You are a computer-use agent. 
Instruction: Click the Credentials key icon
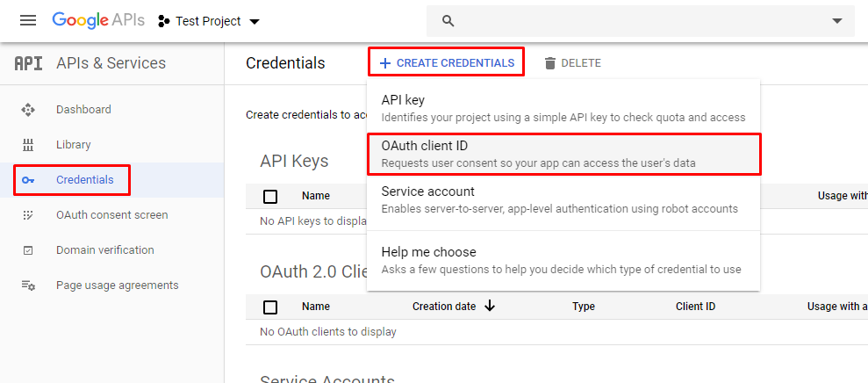pyautogui.click(x=28, y=180)
